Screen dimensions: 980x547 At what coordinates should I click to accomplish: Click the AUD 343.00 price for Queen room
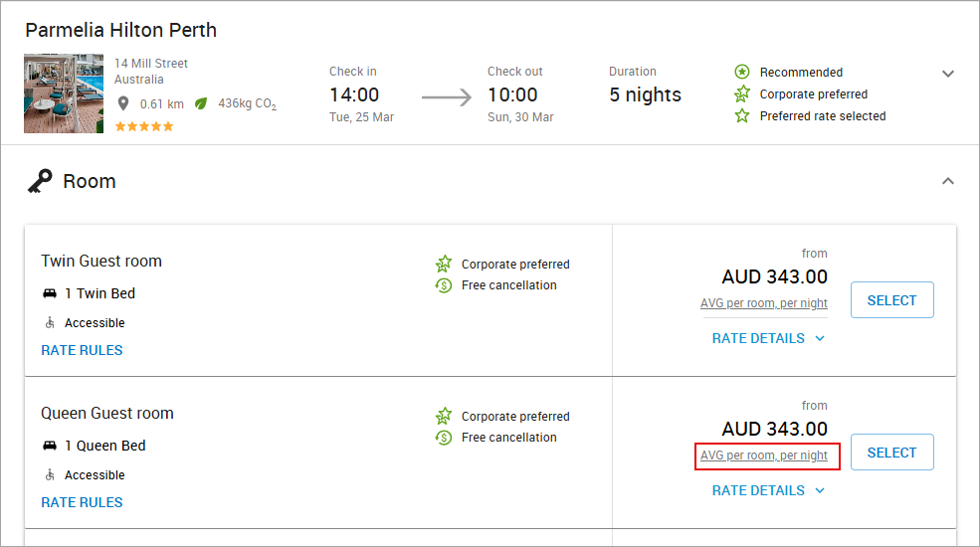pyautogui.click(x=774, y=429)
